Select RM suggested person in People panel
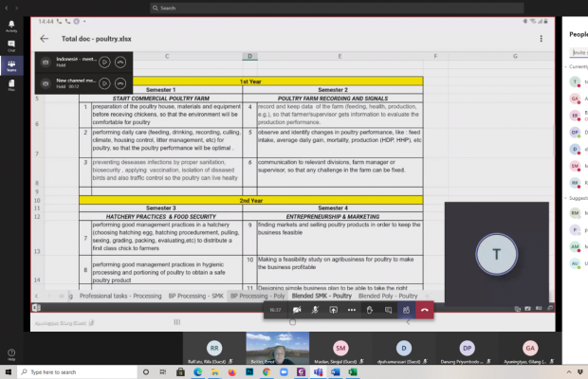 coord(578,213)
